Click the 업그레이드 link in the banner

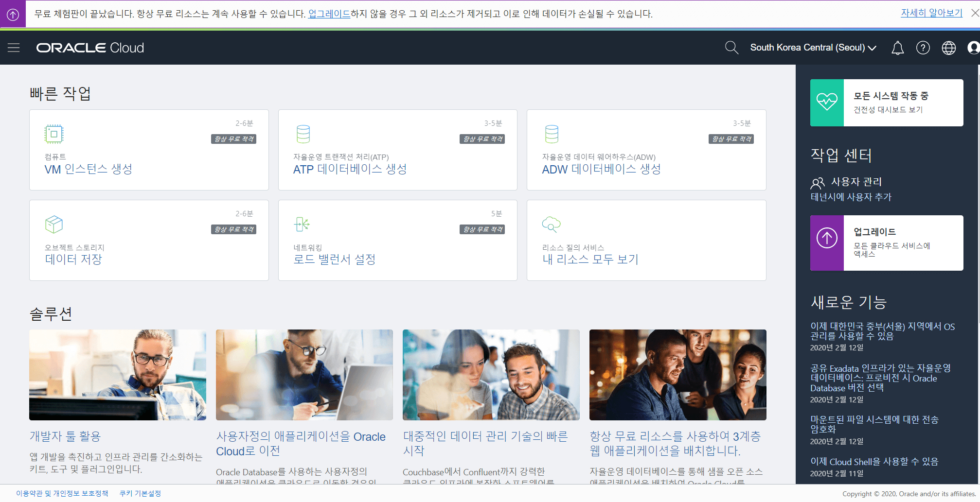point(329,14)
